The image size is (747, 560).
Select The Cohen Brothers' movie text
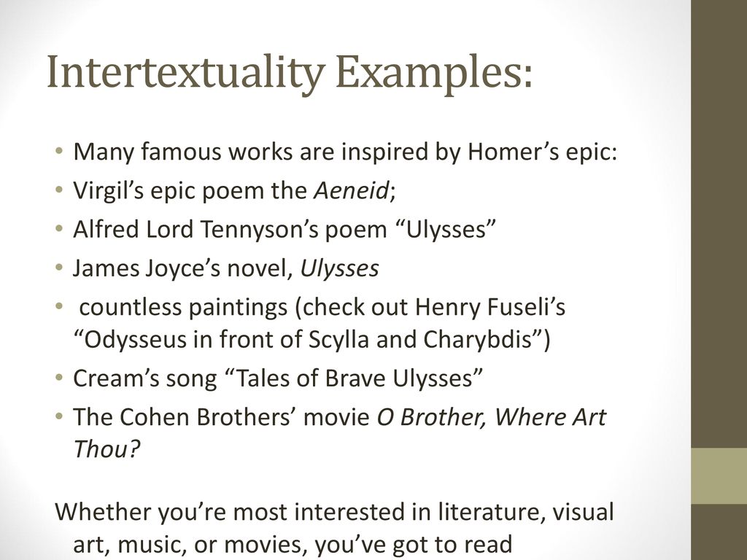222,417
